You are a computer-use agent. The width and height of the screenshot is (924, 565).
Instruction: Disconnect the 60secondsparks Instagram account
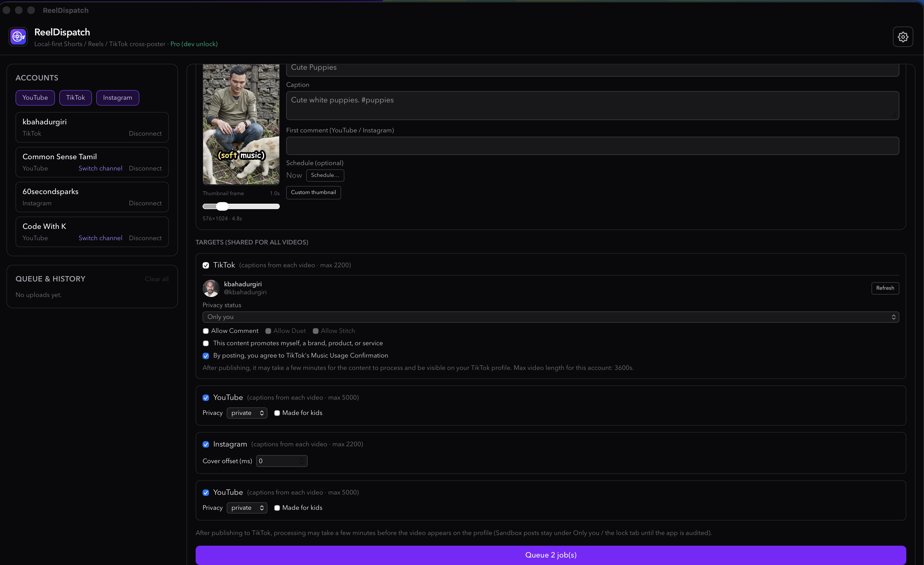click(x=145, y=203)
